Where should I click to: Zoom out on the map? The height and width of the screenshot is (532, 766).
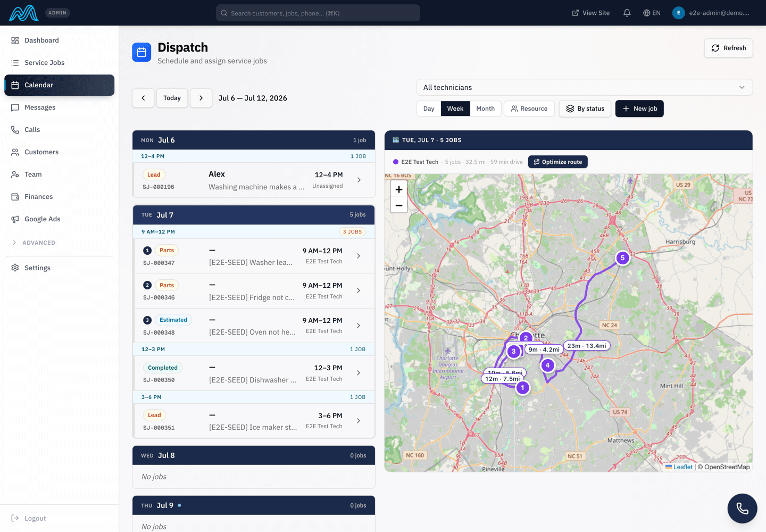click(399, 205)
